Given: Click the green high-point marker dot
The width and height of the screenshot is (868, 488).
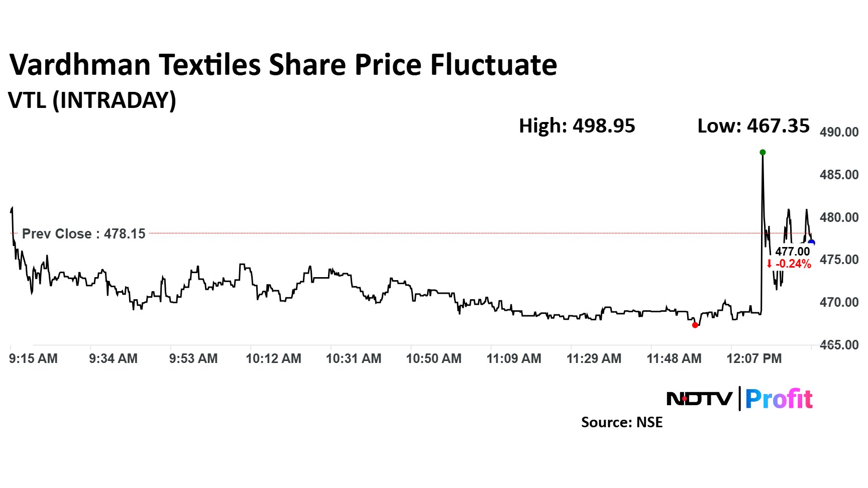Looking at the screenshot, I should 763,152.
